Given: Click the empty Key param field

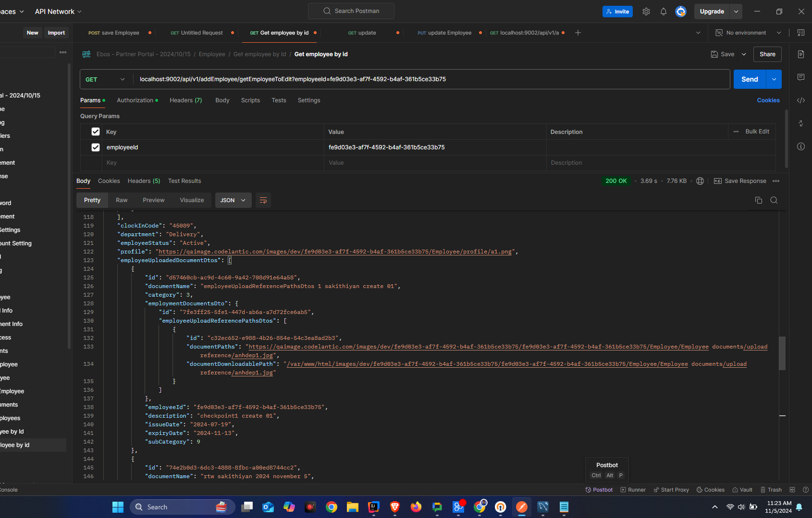Looking at the screenshot, I should tap(213, 163).
